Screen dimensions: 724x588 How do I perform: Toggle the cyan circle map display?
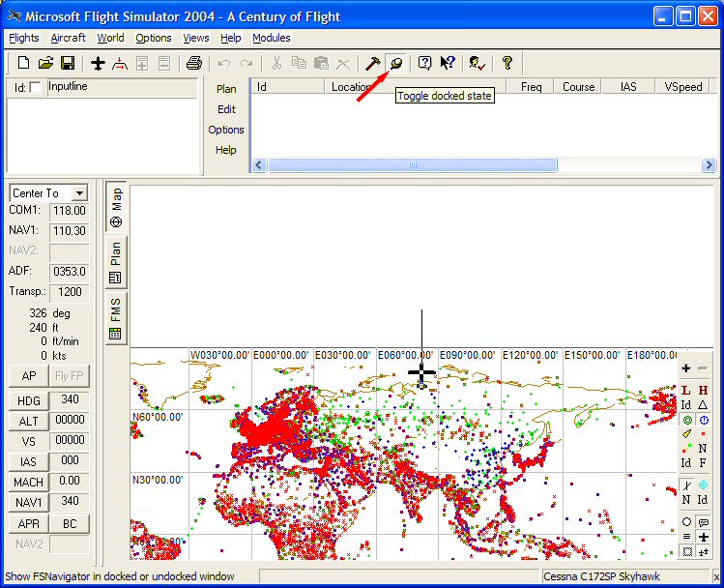tap(703, 485)
